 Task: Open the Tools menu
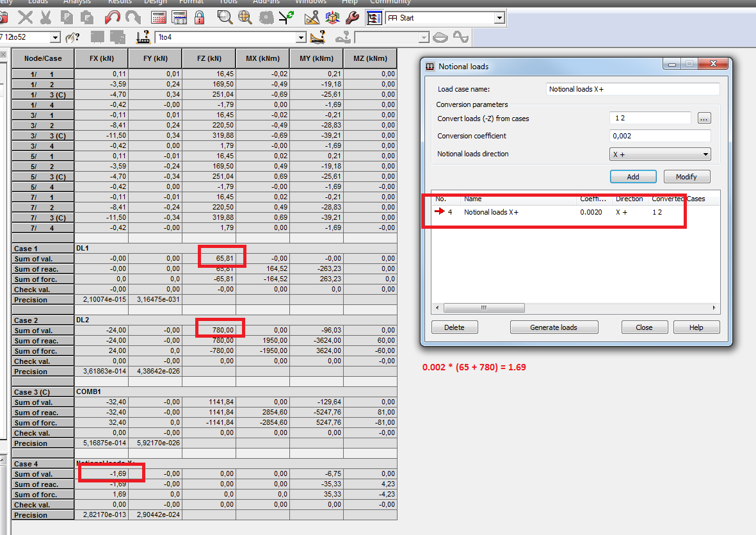pos(228,2)
